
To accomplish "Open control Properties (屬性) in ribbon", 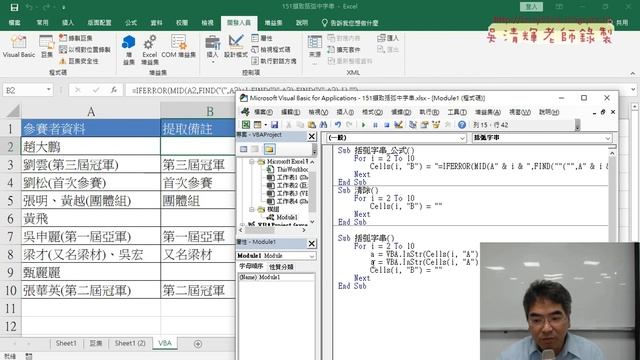I will pos(262,38).
